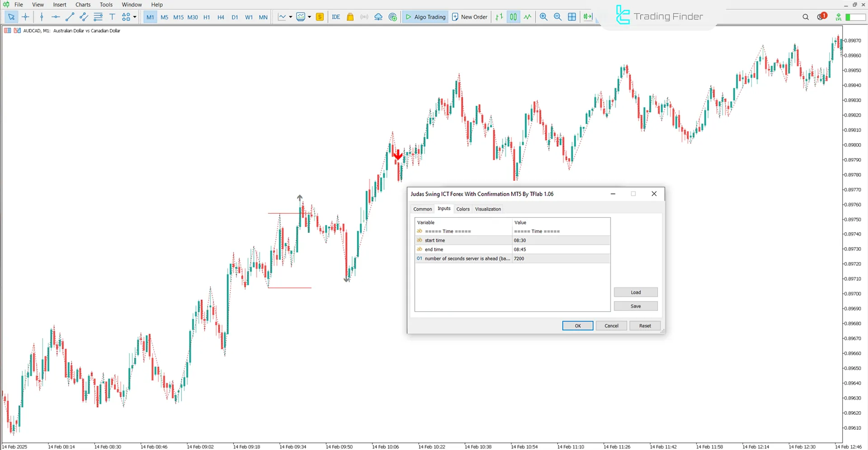Open the shapes dropdown arrow

coord(135,17)
